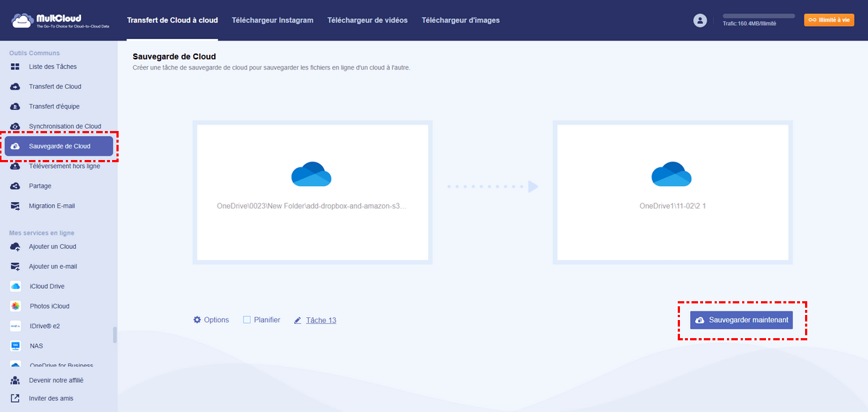Select Sauvegarde de Cloud menu item

(59, 146)
